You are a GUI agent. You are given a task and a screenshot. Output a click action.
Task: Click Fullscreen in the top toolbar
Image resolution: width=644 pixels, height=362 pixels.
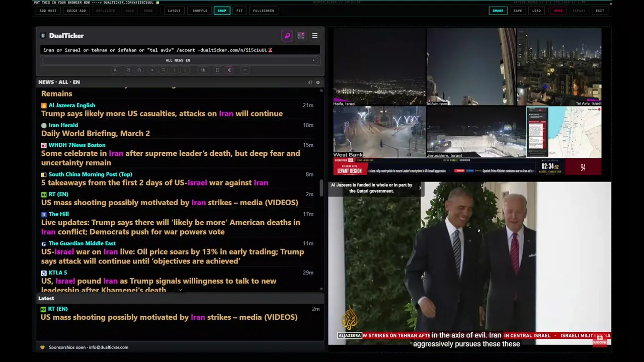(x=264, y=11)
